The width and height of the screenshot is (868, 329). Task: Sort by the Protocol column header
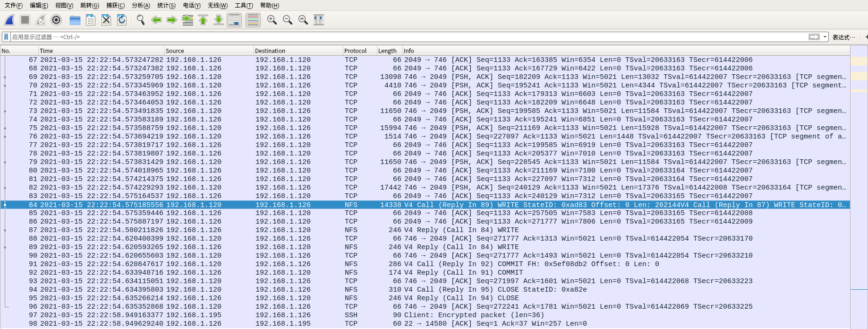pos(359,51)
